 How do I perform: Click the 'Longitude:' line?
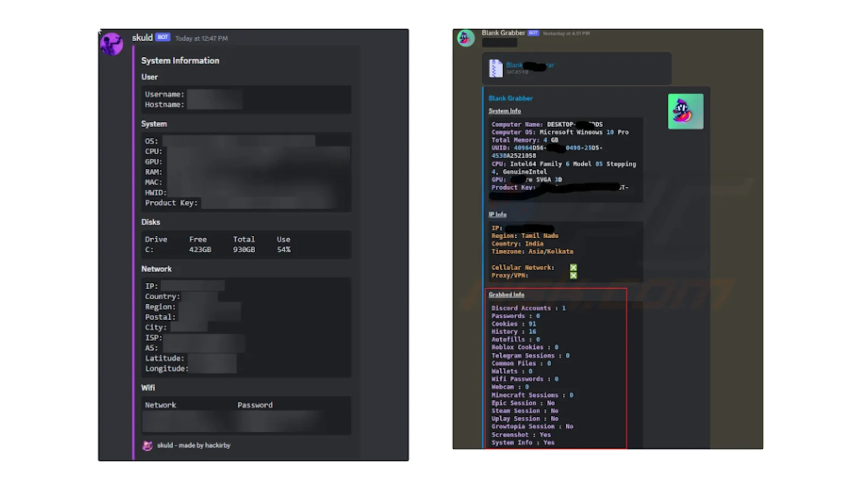point(167,369)
